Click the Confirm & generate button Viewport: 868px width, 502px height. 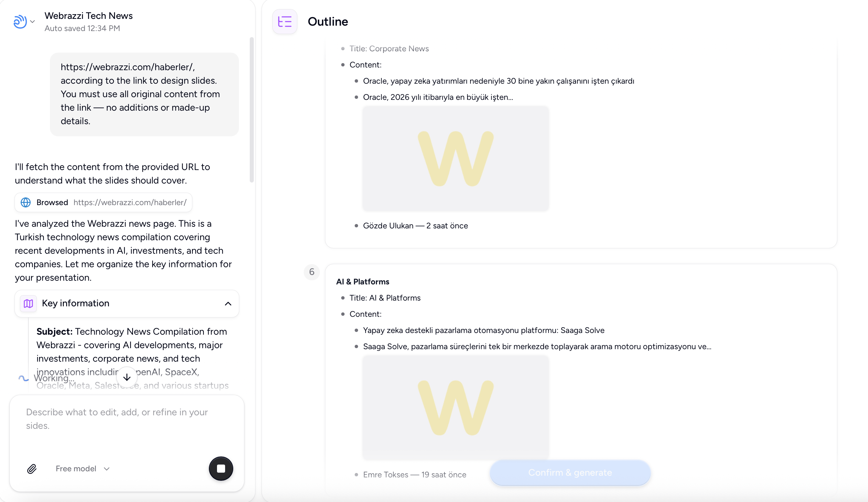point(570,473)
